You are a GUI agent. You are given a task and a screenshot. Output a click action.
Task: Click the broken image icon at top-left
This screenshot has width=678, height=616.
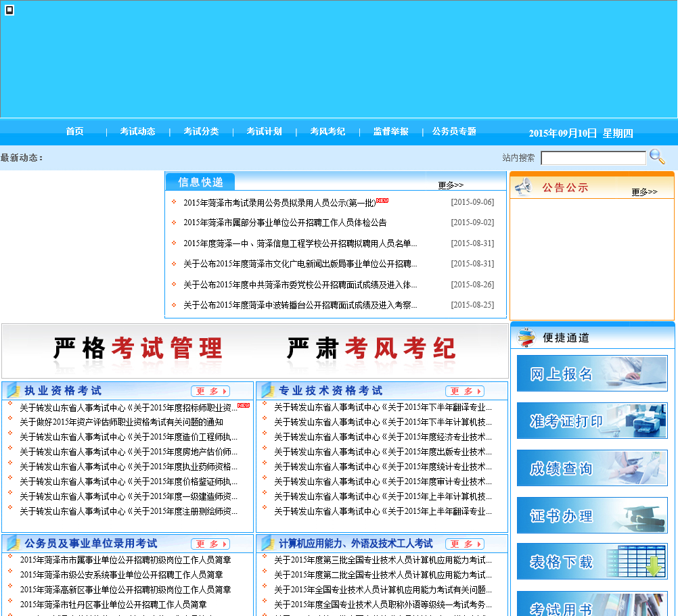pos(9,10)
